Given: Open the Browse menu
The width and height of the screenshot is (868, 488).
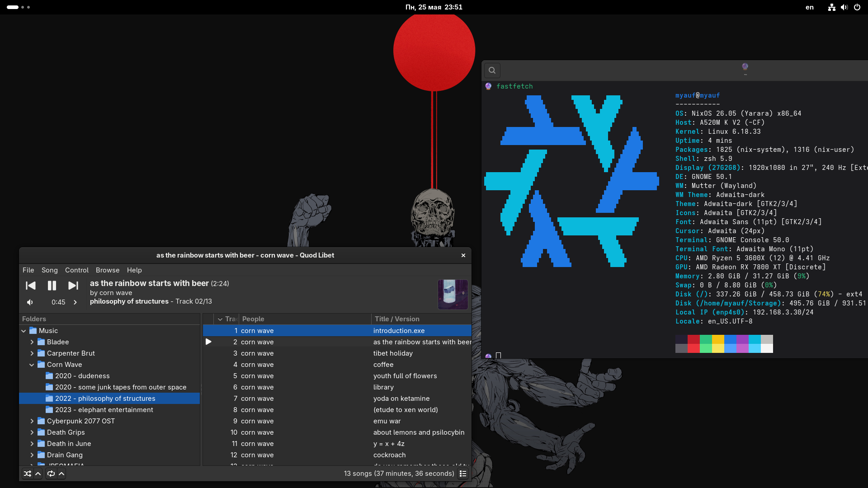Looking at the screenshot, I should 108,270.
